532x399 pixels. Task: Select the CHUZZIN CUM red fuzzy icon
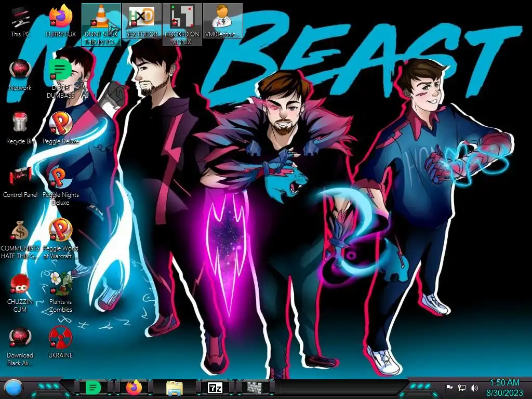pyautogui.click(x=20, y=293)
